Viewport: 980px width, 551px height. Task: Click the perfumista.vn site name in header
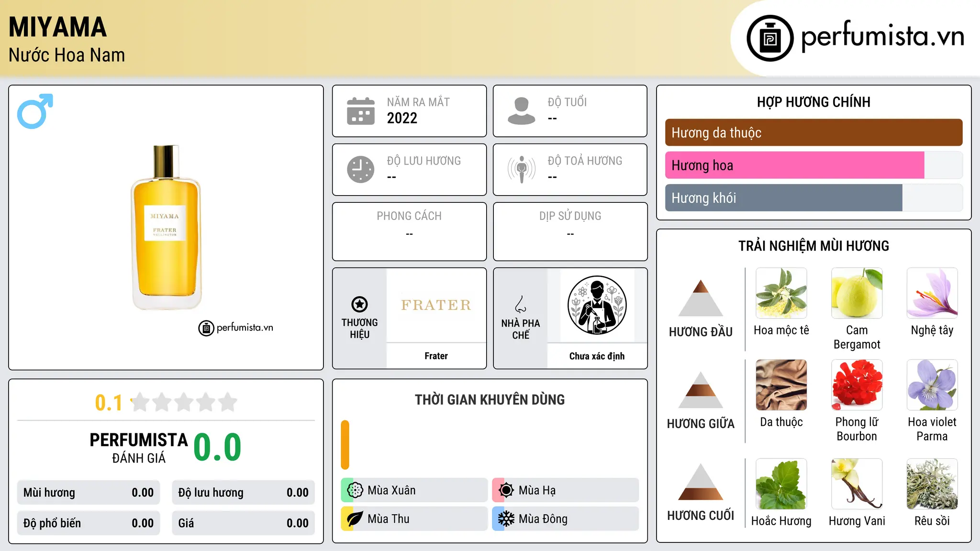[883, 36]
